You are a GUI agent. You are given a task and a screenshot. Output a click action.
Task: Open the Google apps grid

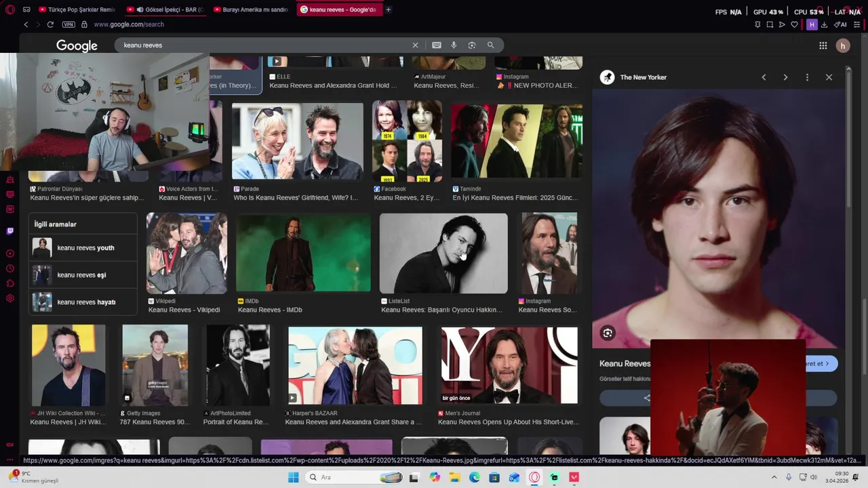click(823, 45)
